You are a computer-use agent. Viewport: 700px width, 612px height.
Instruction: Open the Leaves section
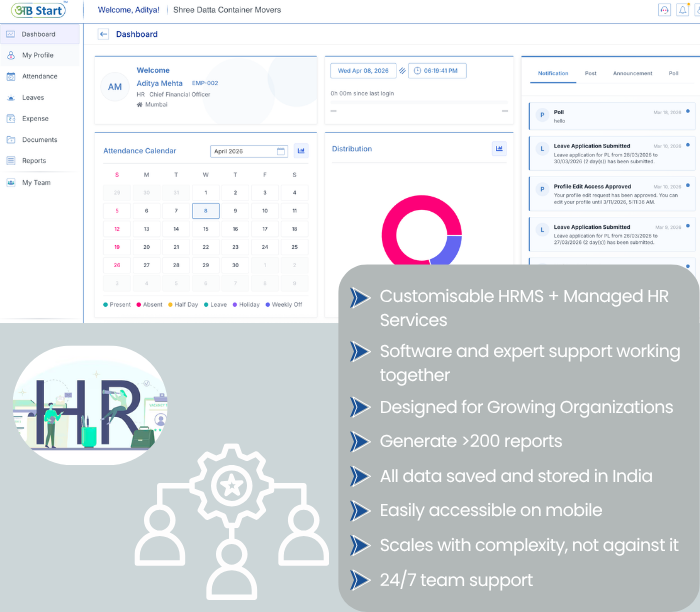pyautogui.click(x=33, y=98)
